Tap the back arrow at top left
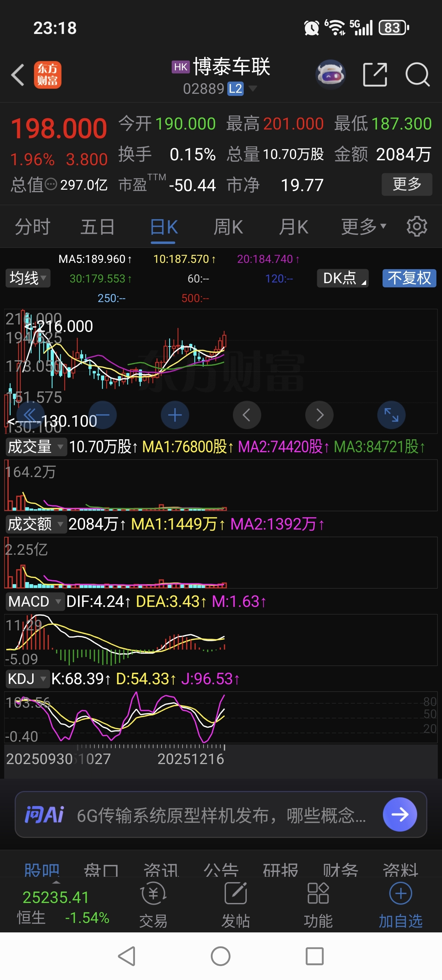The width and height of the screenshot is (442, 980). [18, 75]
